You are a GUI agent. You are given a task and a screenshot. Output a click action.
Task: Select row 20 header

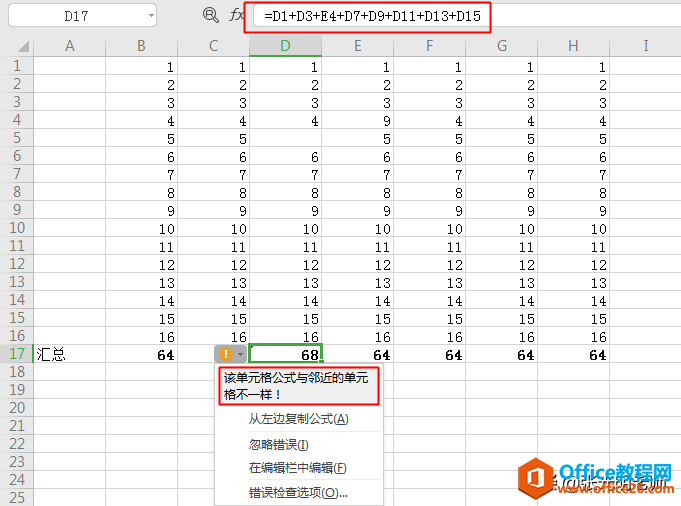tap(17, 408)
